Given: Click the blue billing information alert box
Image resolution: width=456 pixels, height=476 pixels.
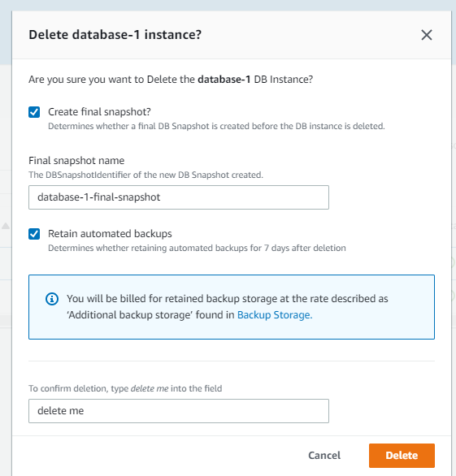Looking at the screenshot, I should coord(232,307).
